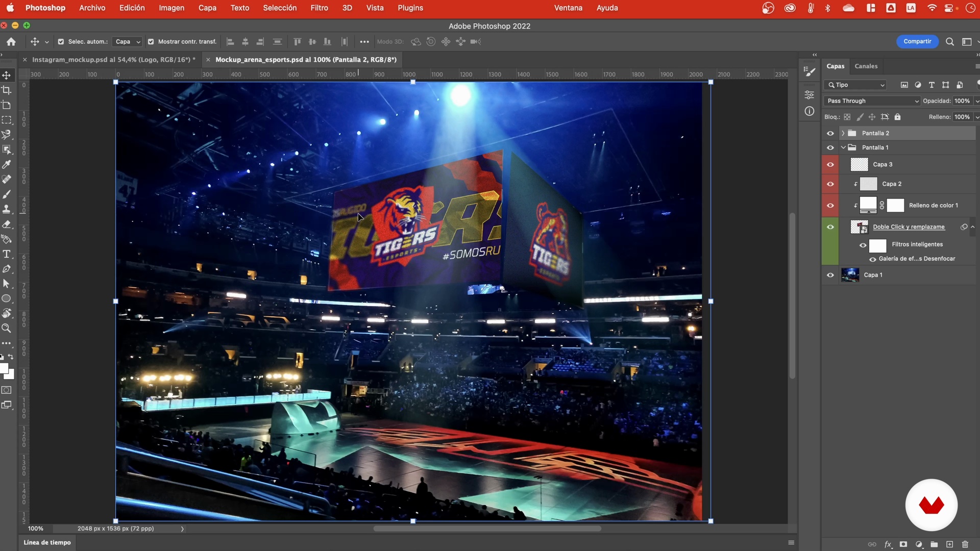The height and width of the screenshot is (551, 980).
Task: Hide the Pantalla 2 group
Action: (x=830, y=133)
